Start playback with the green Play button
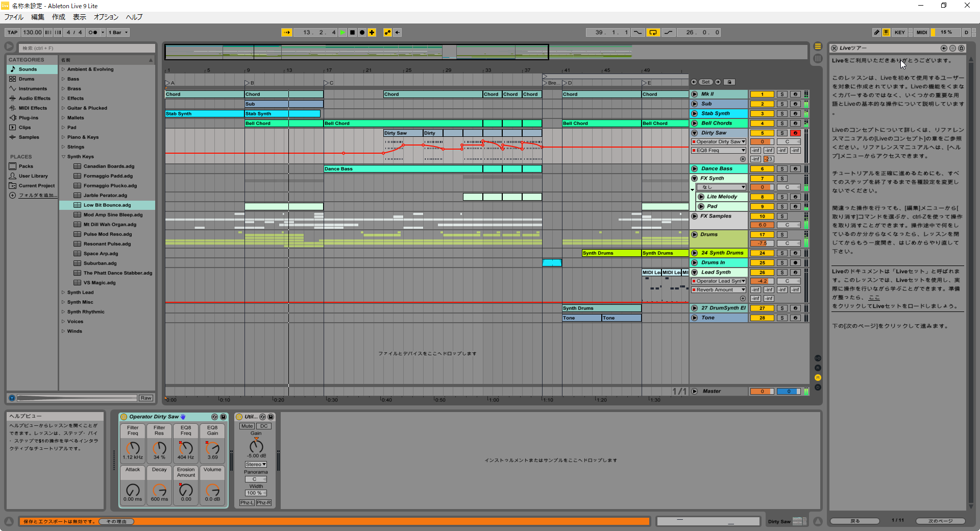Viewport: 980px width, 531px height. tap(343, 32)
